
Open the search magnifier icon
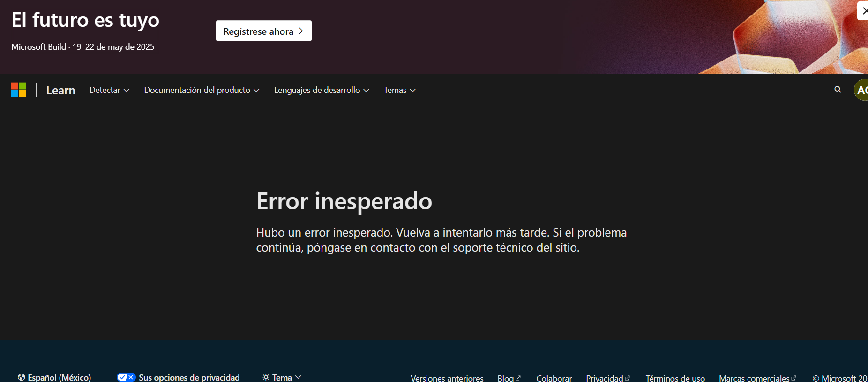pyautogui.click(x=838, y=90)
